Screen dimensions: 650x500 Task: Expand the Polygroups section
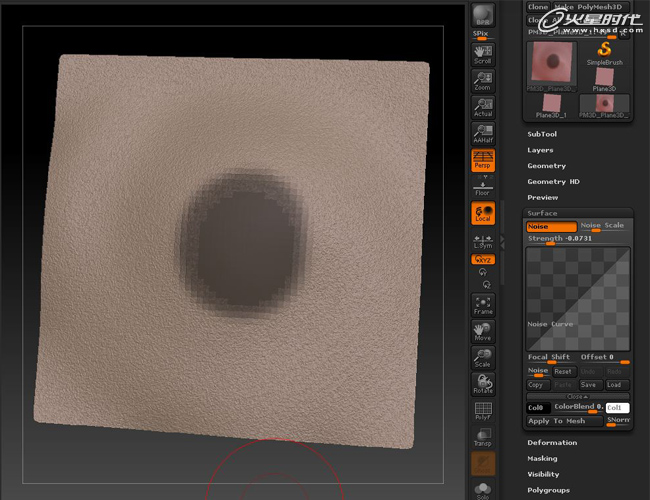click(x=548, y=490)
